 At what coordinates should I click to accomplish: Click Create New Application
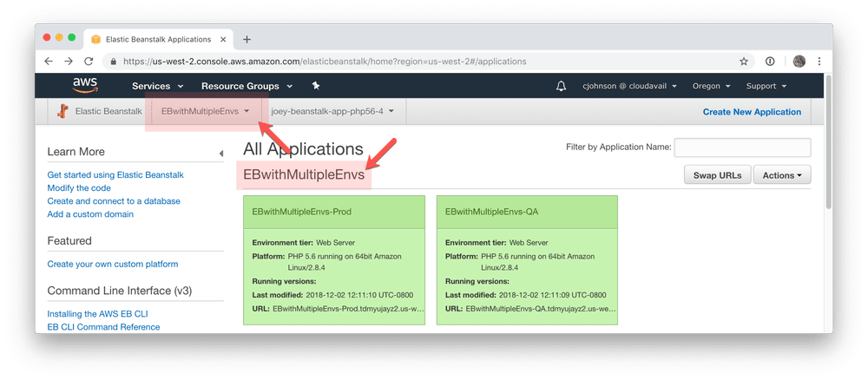[752, 112]
